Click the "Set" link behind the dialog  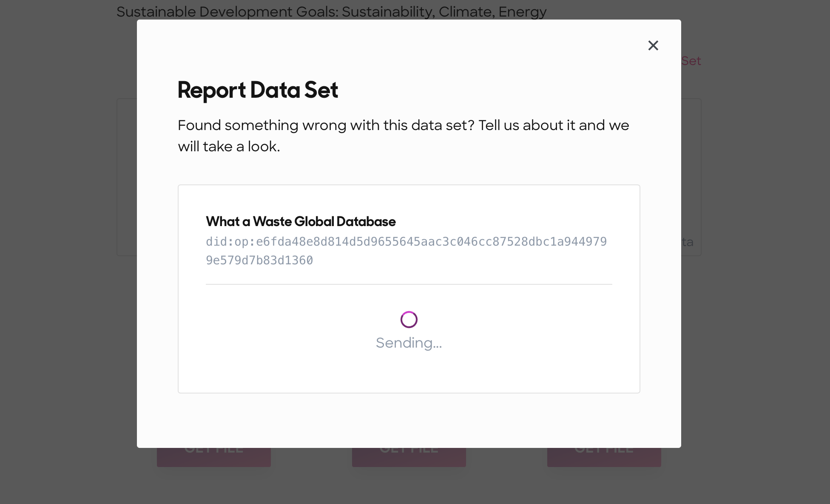691,61
